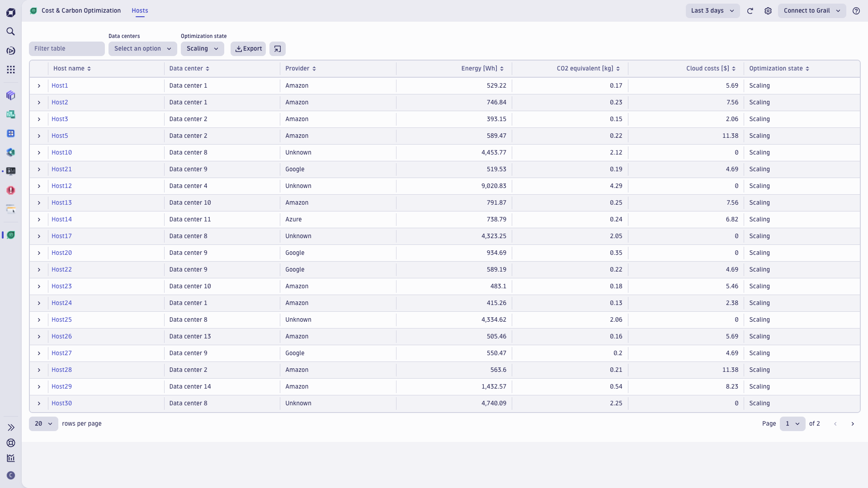Sort by Host name column
The width and height of the screenshot is (868, 488).
click(72, 69)
